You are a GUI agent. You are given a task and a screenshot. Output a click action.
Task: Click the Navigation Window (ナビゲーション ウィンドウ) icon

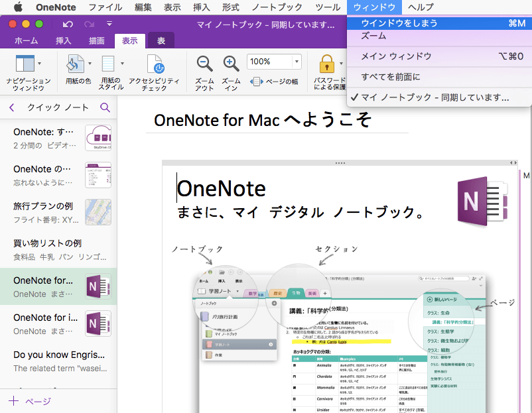(x=25, y=64)
